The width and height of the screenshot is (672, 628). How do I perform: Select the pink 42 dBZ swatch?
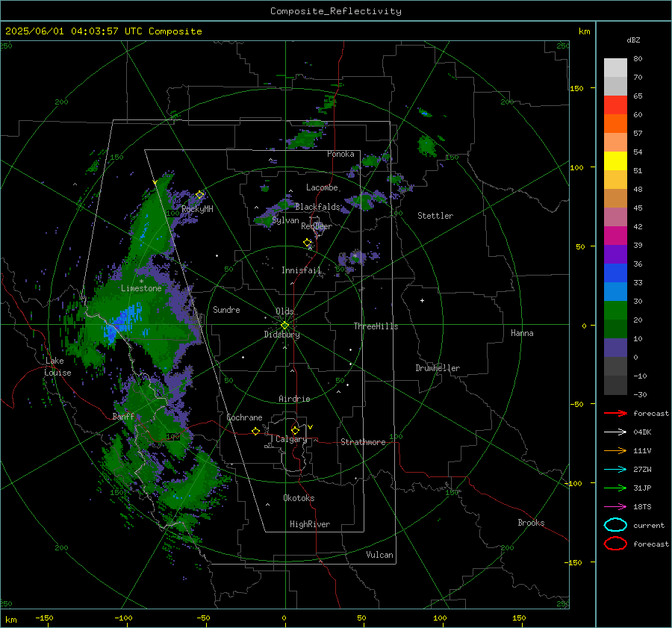click(x=615, y=217)
